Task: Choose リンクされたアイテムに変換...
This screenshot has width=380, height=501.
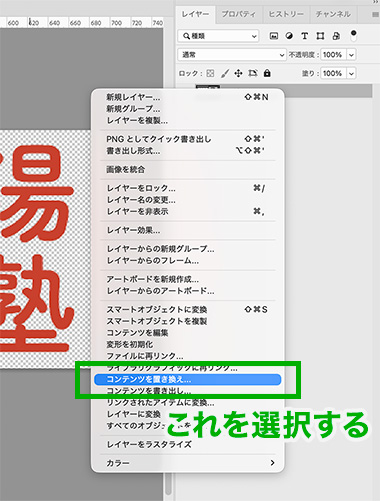Action: 188,403
